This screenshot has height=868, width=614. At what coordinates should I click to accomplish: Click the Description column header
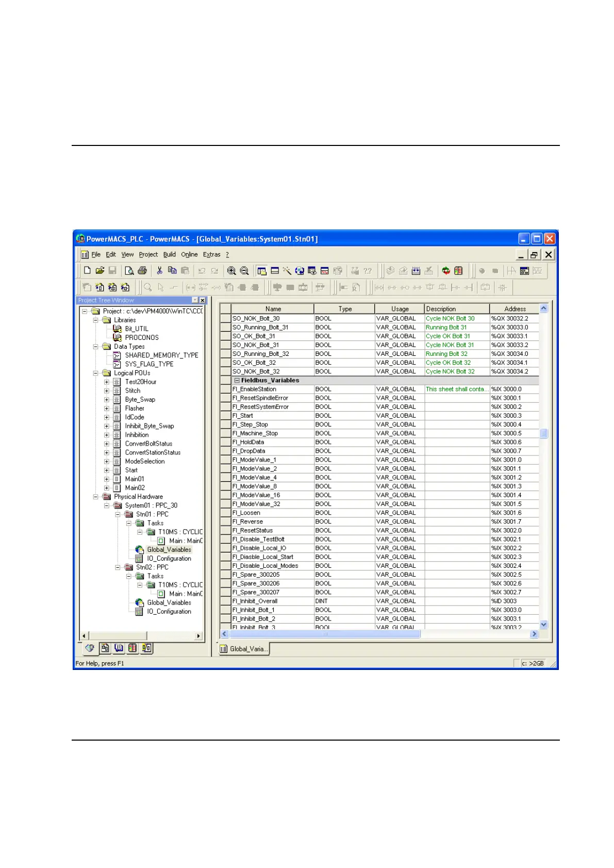457,309
